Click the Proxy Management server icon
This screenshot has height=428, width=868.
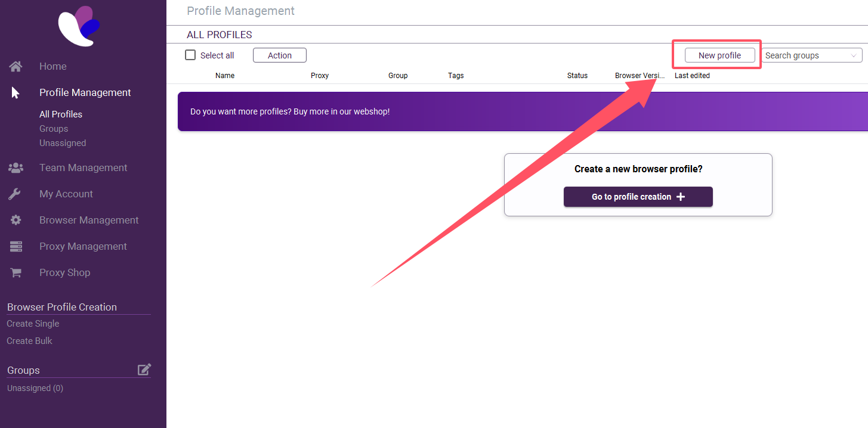click(16, 246)
